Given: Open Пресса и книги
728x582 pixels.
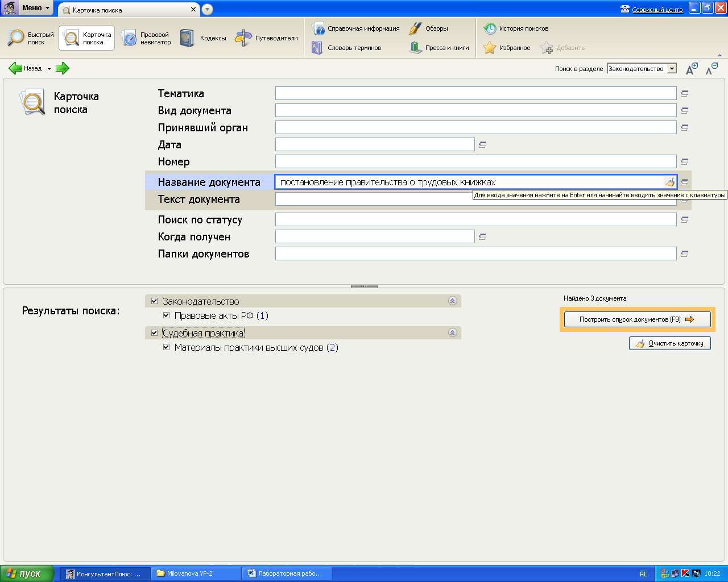Looking at the screenshot, I should coord(439,48).
